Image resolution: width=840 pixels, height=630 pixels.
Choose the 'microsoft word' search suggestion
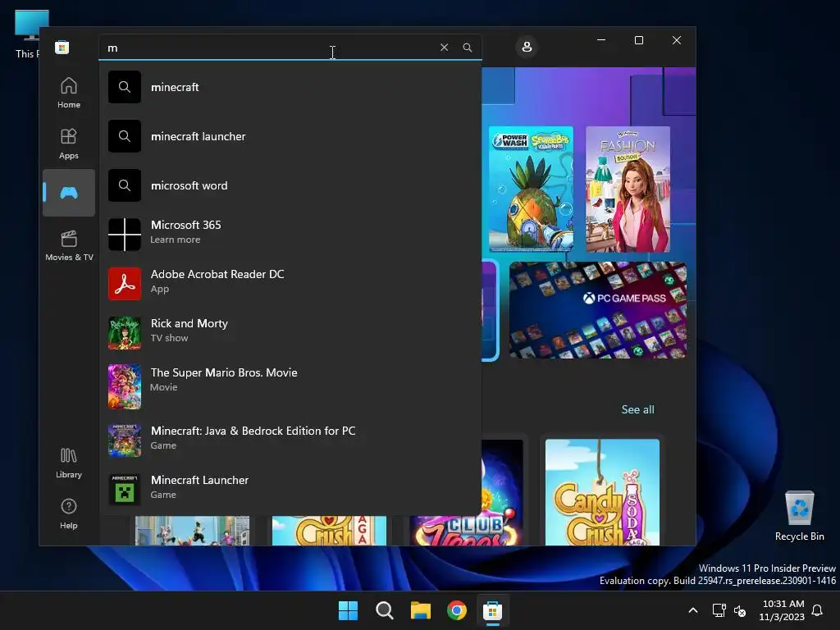290,185
